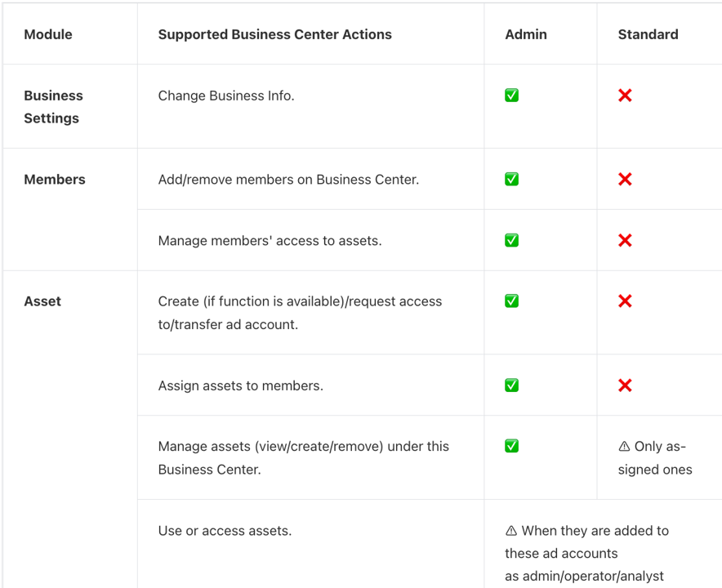Click red X for Change Business Info

coord(625,96)
